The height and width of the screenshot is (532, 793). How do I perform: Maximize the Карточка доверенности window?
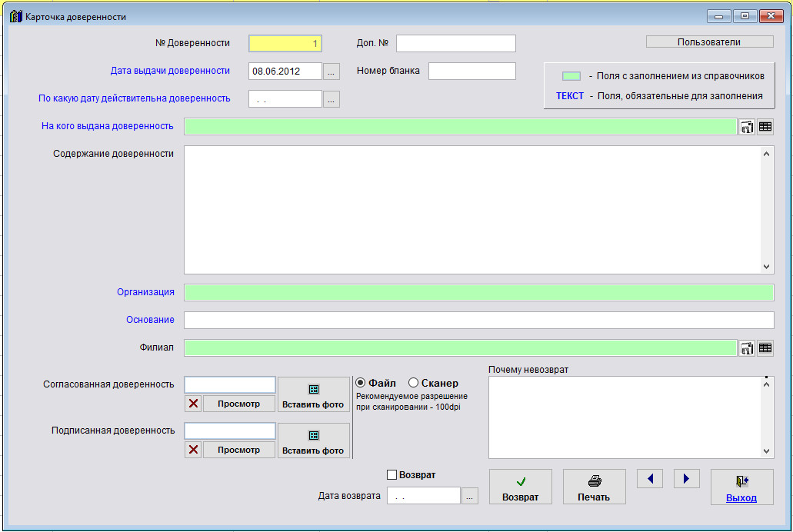[745, 16]
